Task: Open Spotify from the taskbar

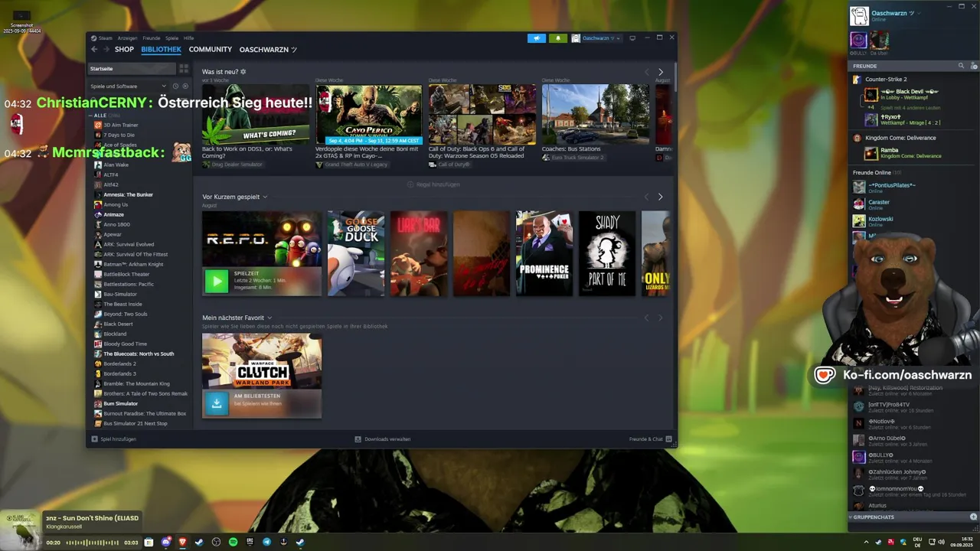Action: (234, 542)
